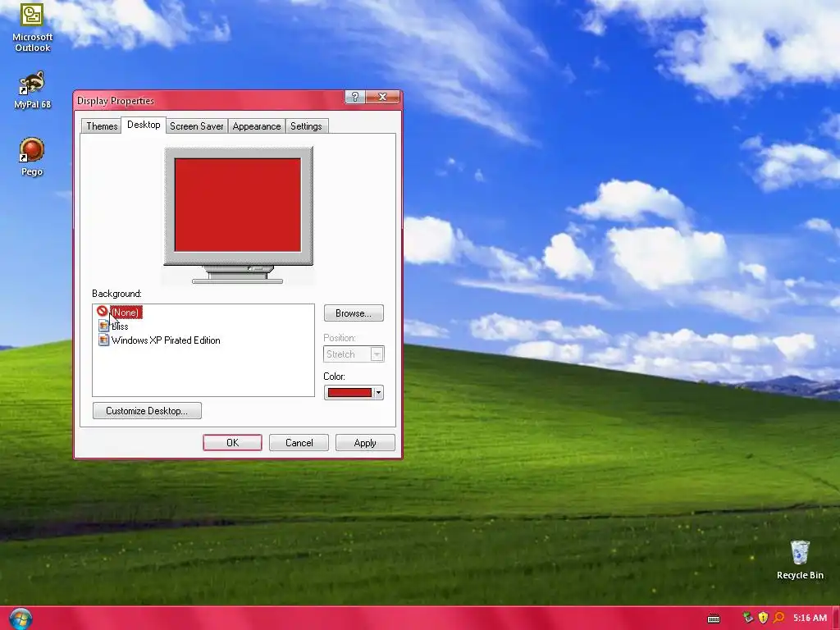Image resolution: width=840 pixels, height=630 pixels.
Task: Select the (None) background entry
Action: pos(126,313)
